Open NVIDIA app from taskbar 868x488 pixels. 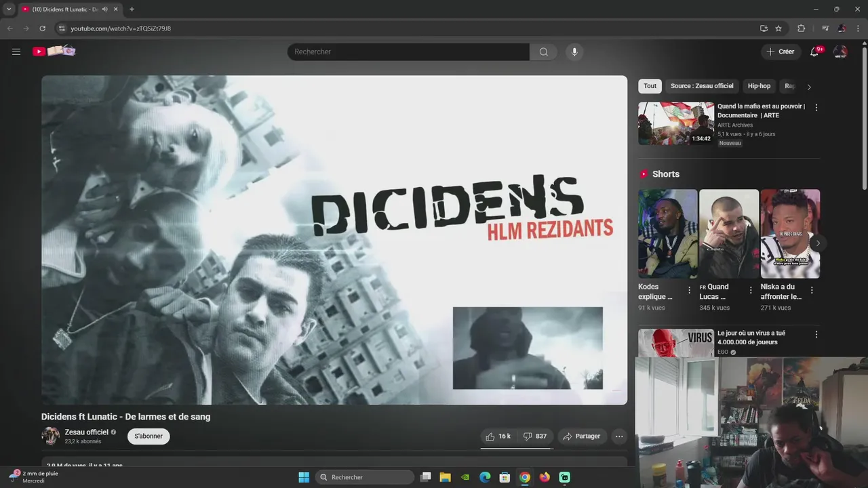click(x=465, y=477)
